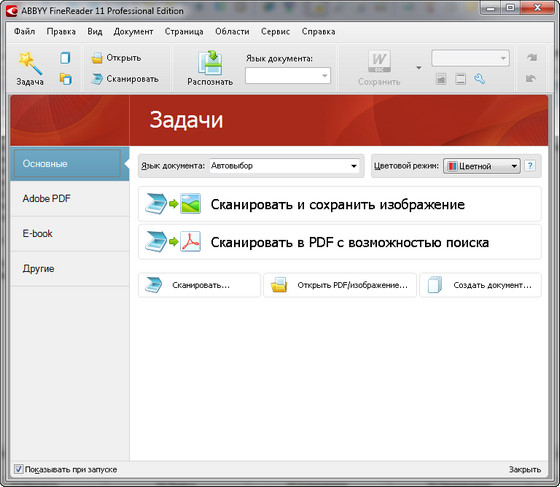The image size is (560, 487).
Task: Open the Области menu
Action: pyautogui.click(x=232, y=31)
